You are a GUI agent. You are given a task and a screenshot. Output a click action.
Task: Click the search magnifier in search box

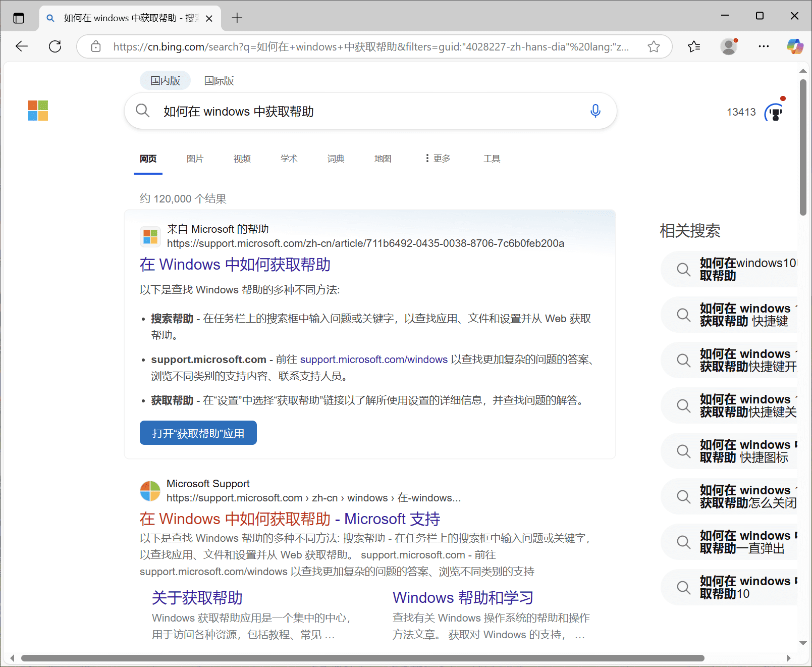pyautogui.click(x=143, y=111)
